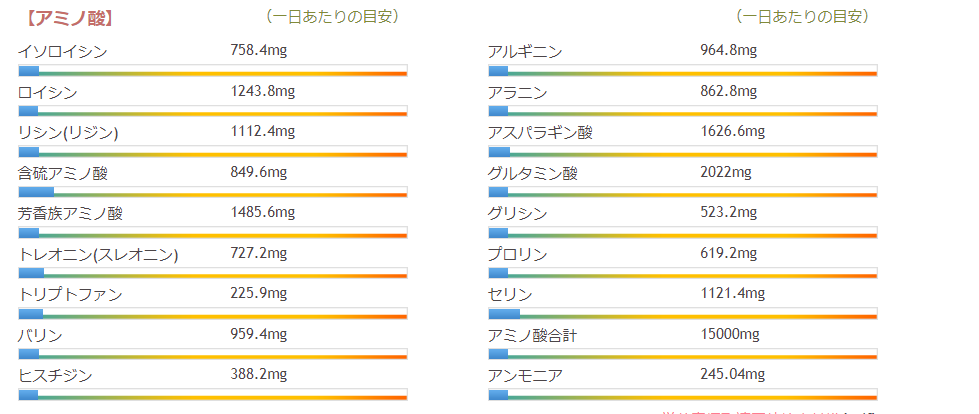Click the トレオニン(スレオニン) label
The image size is (979, 414).
pos(98,254)
